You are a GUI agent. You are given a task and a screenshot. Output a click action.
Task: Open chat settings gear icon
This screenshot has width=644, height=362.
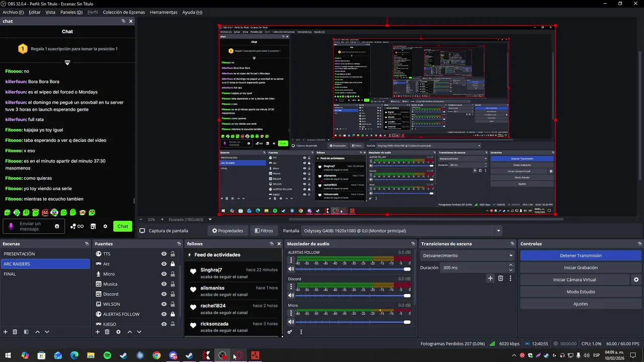(x=105, y=226)
